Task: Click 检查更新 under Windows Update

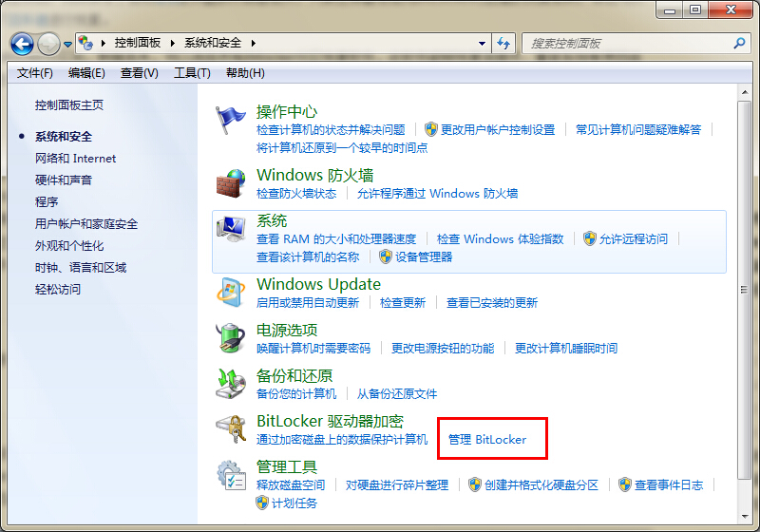Action: [402, 303]
